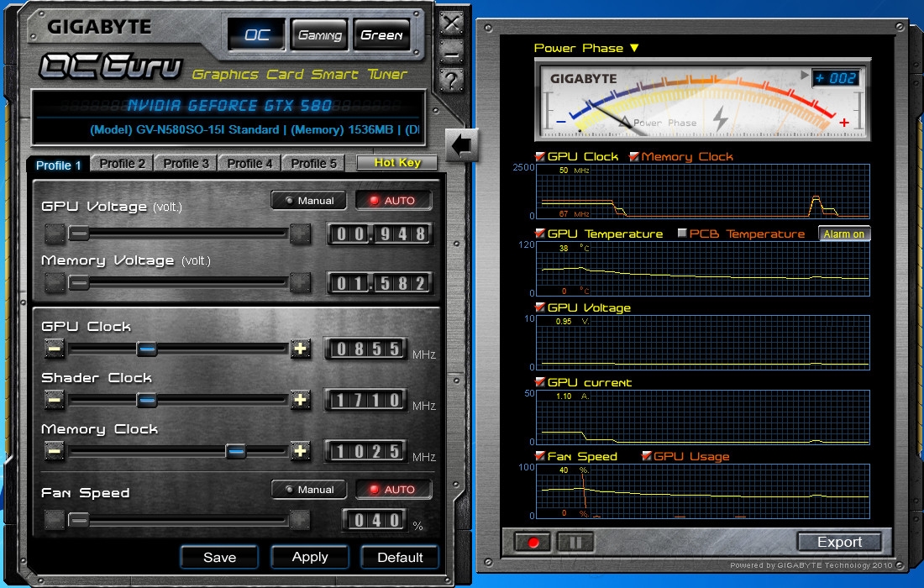Select Gaming mode button
Screen dimensions: 924x588
(x=319, y=34)
